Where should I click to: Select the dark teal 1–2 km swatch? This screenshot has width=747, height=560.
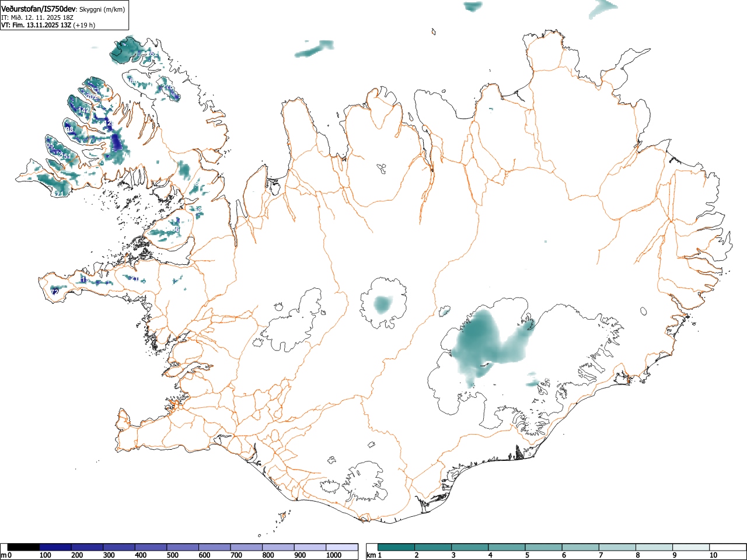click(x=396, y=547)
